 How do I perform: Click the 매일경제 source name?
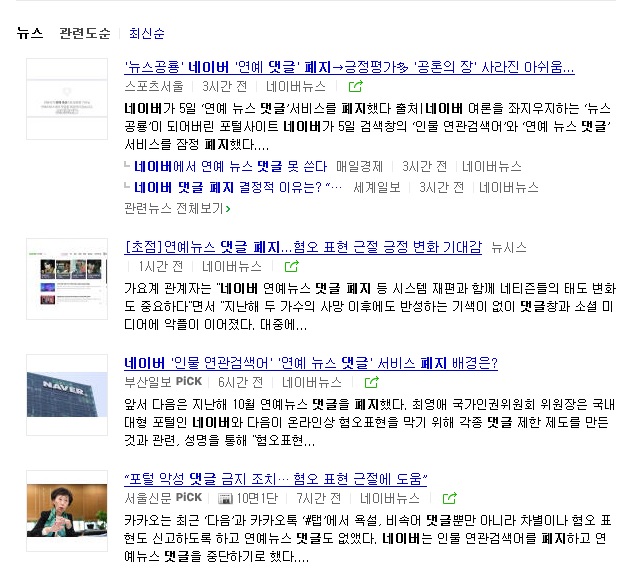(x=359, y=166)
